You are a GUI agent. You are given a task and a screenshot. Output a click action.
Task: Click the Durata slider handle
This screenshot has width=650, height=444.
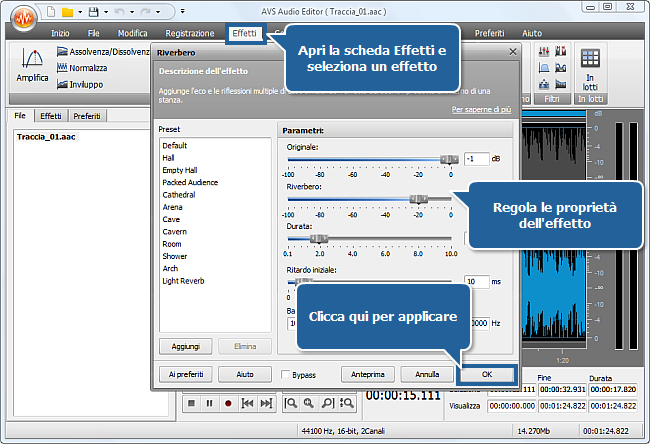[319, 239]
